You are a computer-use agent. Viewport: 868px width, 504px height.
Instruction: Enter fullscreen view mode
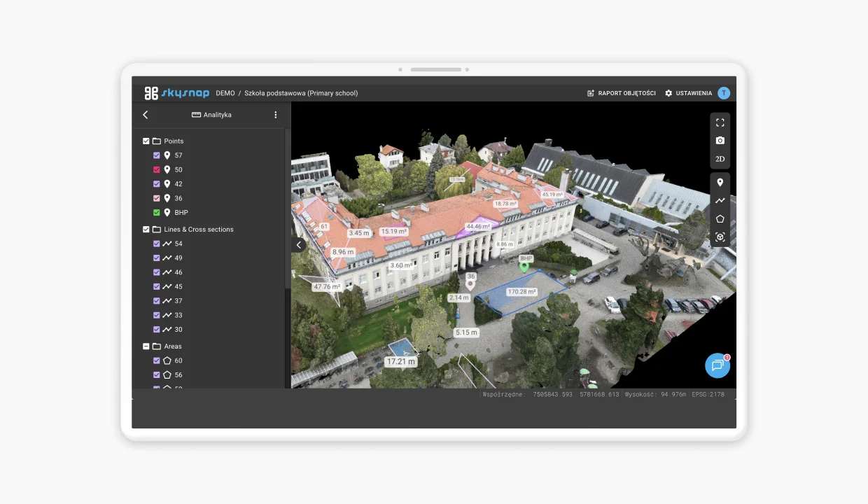720,122
